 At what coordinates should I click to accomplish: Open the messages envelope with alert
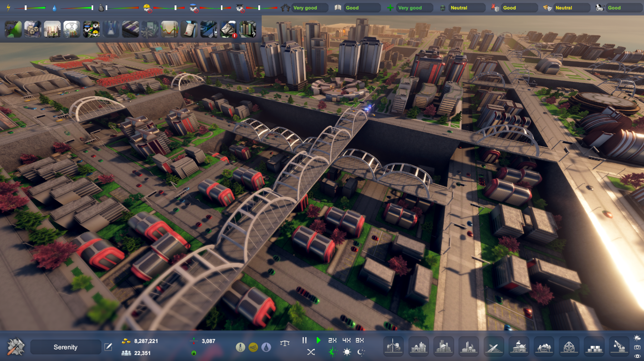[x=228, y=29]
